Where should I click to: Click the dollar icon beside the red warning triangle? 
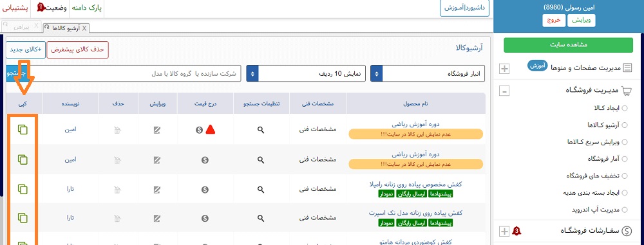click(x=199, y=130)
